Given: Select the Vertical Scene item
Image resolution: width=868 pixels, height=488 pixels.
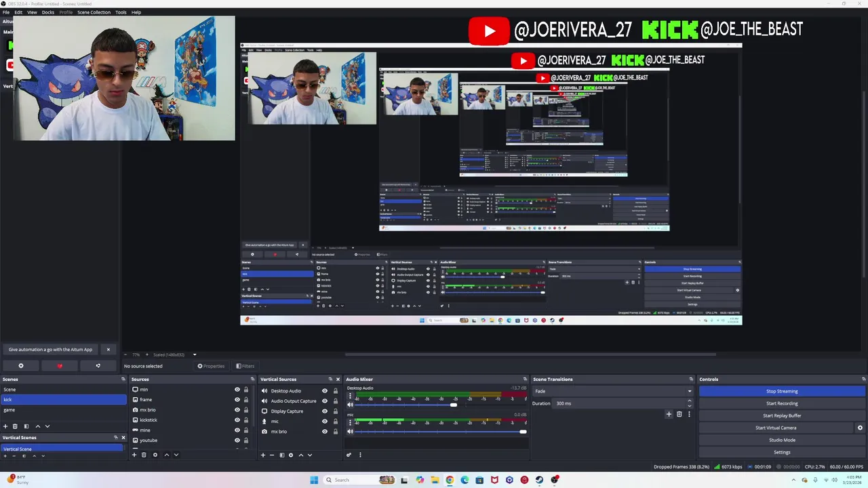Looking at the screenshot, I should tap(63, 449).
